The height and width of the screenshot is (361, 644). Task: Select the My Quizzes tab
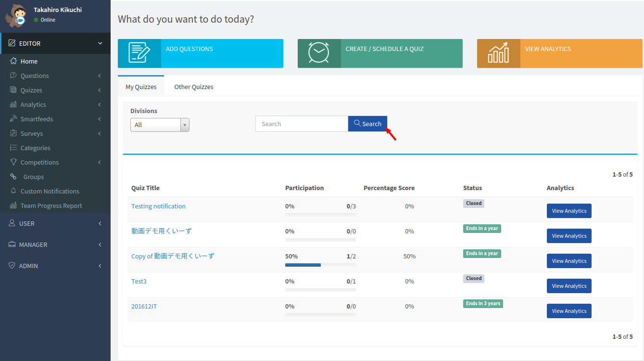pos(141,87)
